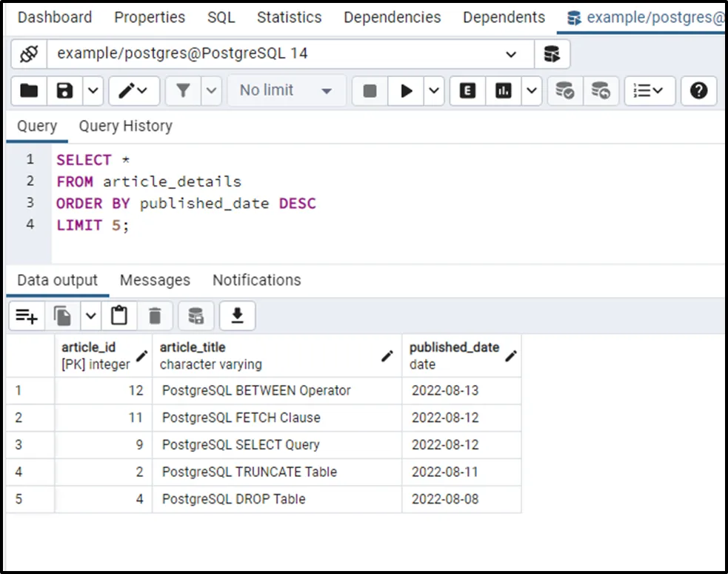Expand the Execute options dropdown arrow

click(434, 90)
